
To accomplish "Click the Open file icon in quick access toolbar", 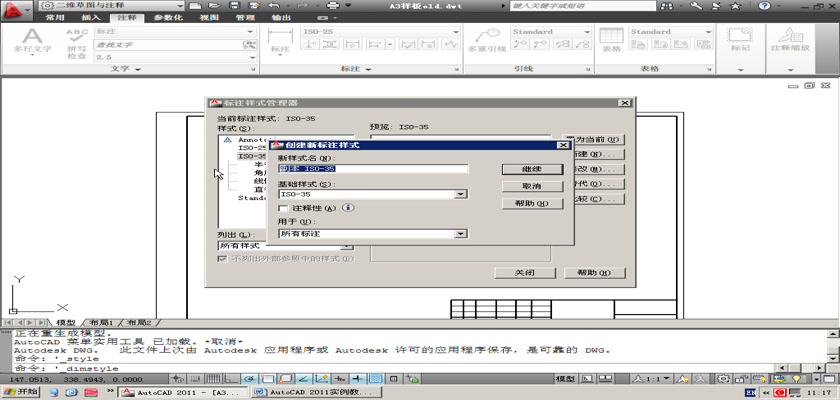I will (214, 5).
